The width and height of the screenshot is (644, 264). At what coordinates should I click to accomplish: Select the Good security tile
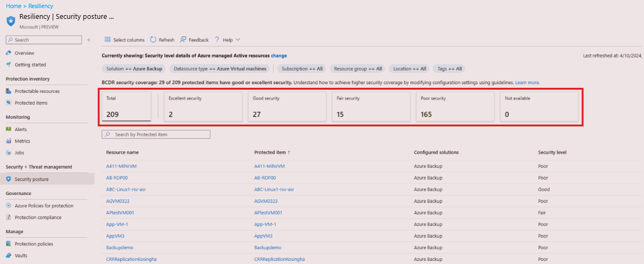coord(288,107)
